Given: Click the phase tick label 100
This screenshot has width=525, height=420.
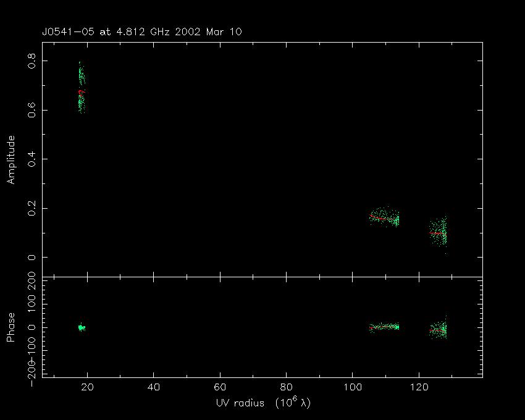Looking at the screenshot, I should (31, 304).
